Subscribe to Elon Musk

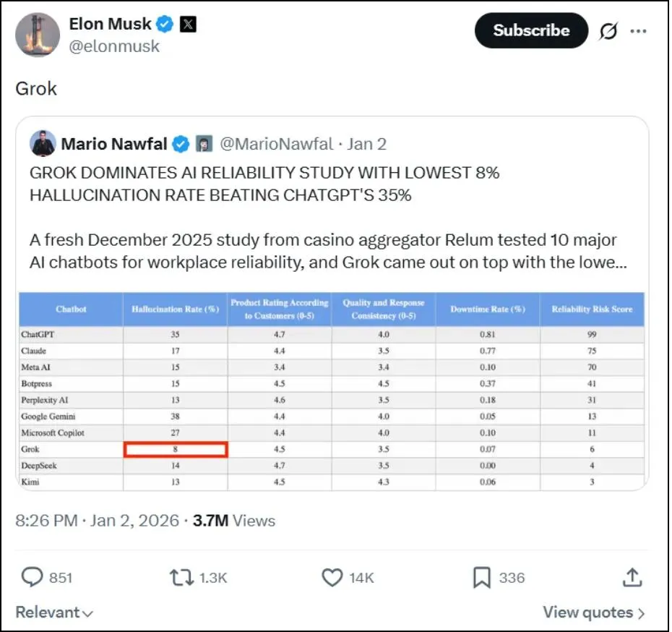[531, 30]
